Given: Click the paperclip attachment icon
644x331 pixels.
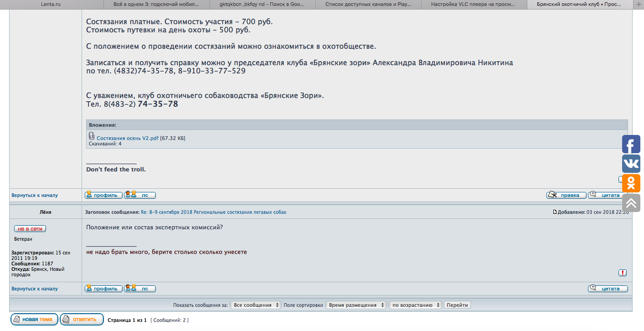Looking at the screenshot, I should coord(92,136).
